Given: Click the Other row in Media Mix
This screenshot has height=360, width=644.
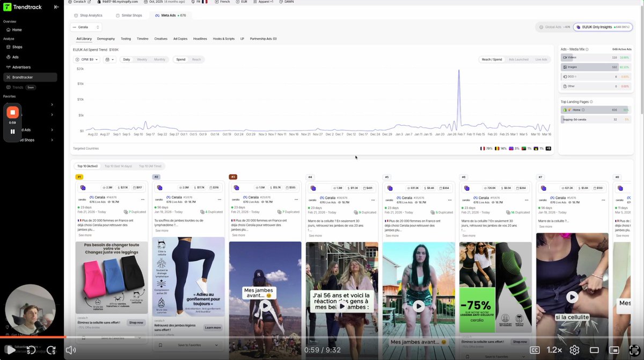Looking at the screenshot, I should [x=595, y=87].
